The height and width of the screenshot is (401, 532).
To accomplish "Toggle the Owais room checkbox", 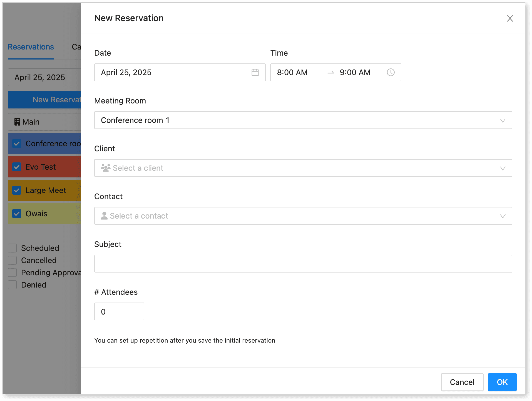I will (x=17, y=214).
